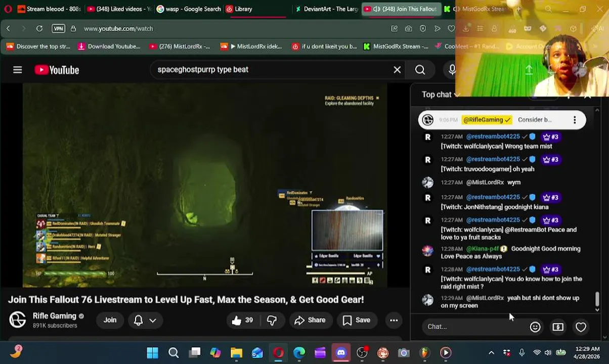Run search with the magnifier button
Image resolution: width=609 pixels, height=364 pixels.
coord(420,70)
